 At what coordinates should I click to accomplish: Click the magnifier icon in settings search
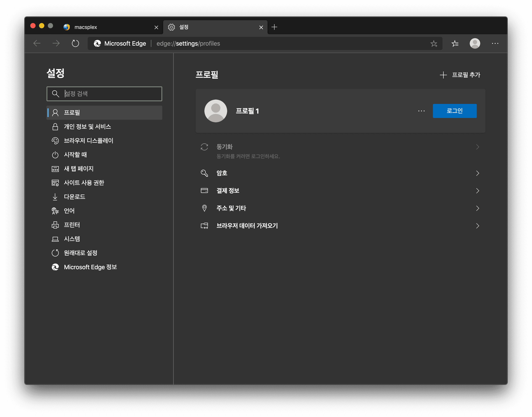pyautogui.click(x=55, y=94)
